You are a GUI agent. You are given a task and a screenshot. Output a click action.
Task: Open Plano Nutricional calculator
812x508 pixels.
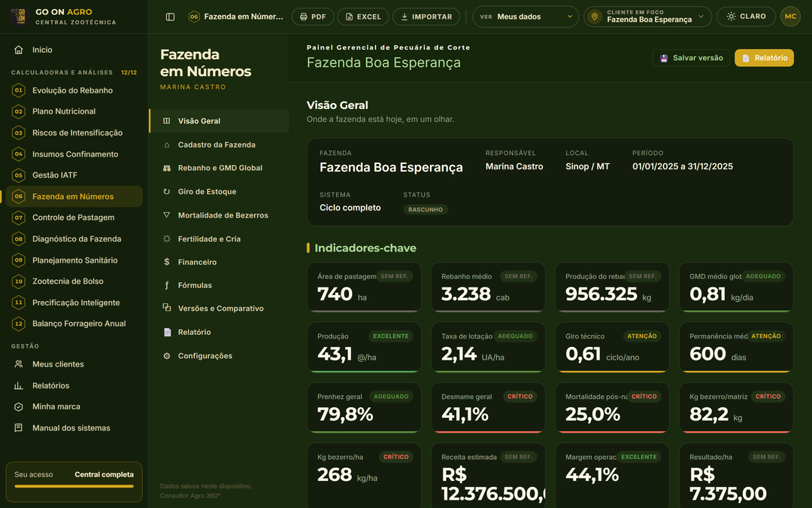pyautogui.click(x=74, y=111)
